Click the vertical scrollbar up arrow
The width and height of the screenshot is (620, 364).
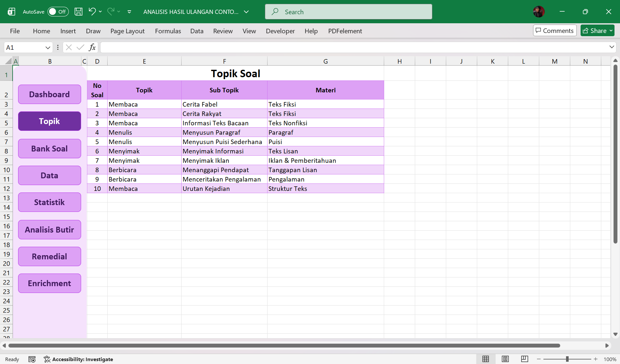pyautogui.click(x=615, y=60)
